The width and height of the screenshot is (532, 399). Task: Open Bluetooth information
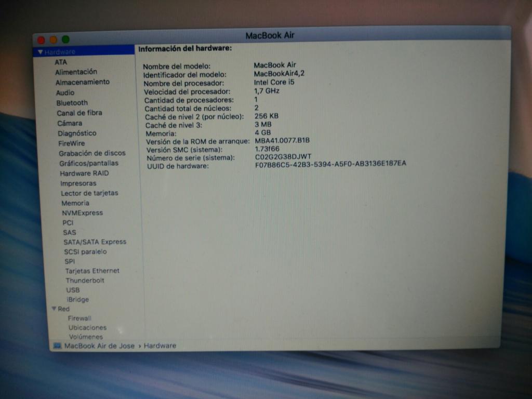point(72,103)
